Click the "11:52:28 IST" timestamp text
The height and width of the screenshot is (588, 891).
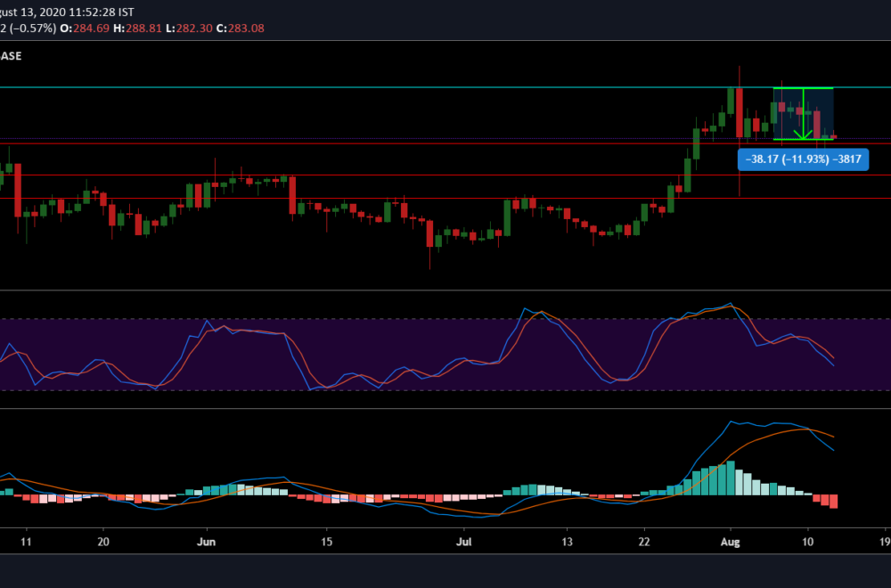pos(102,12)
